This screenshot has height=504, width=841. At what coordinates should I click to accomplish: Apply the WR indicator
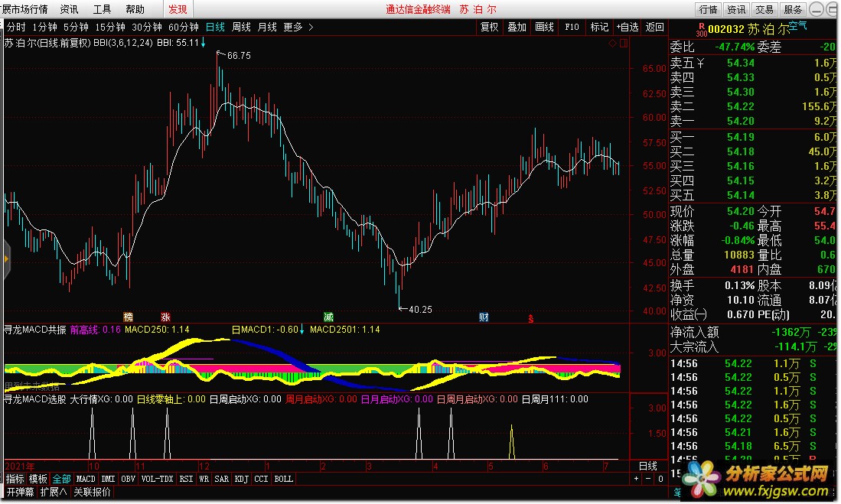point(204,479)
